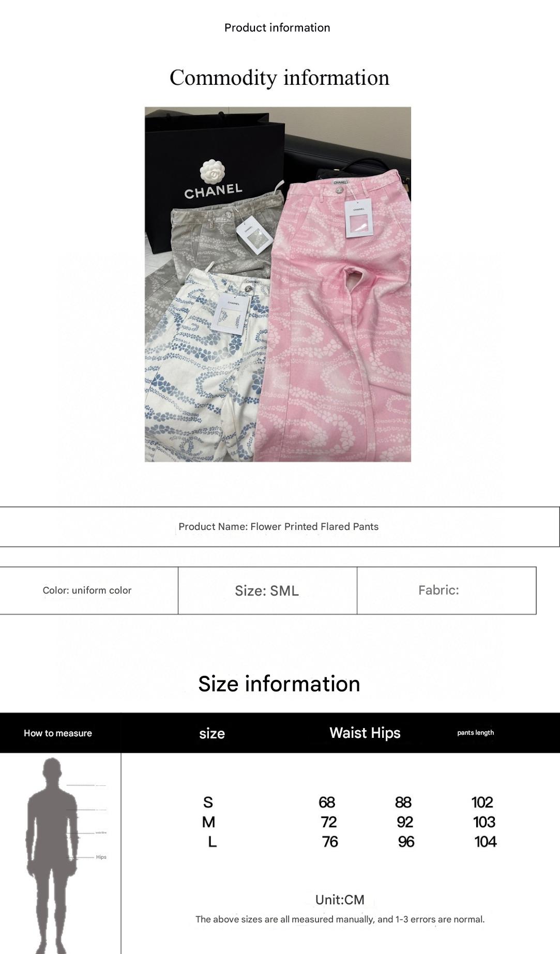Screen dimensions: 560x954
Task: Click the 'Unit:CM' text
Action: [340, 900]
